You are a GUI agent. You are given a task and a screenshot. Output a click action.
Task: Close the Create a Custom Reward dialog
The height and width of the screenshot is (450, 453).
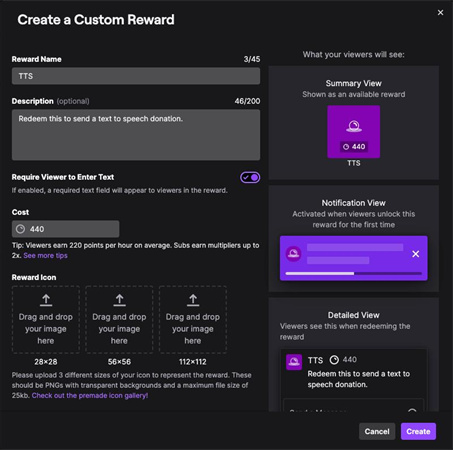tap(440, 13)
